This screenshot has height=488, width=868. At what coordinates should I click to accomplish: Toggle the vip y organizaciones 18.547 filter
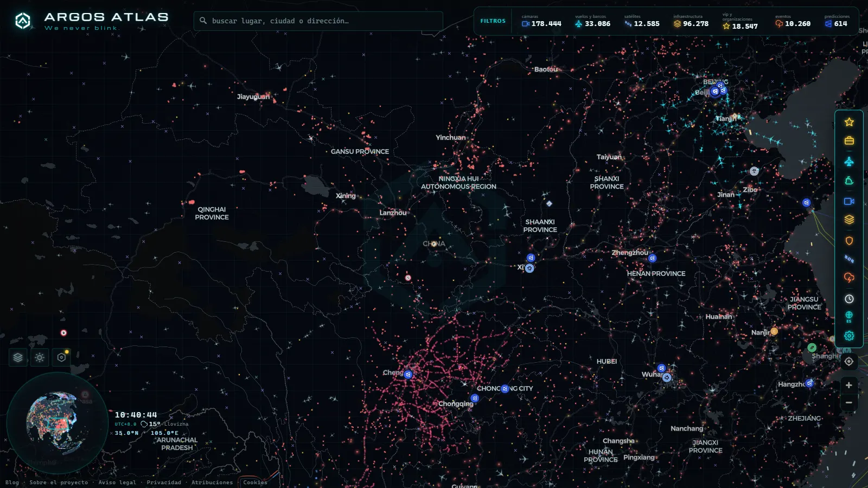coord(740,21)
